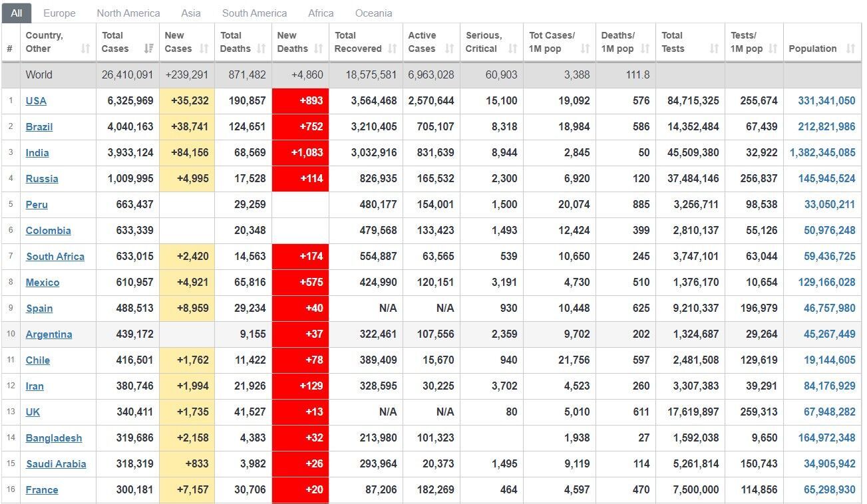Screen dimensions: 867x504
Task: Follow India's population link 1,382,345,085
Action: [822, 153]
